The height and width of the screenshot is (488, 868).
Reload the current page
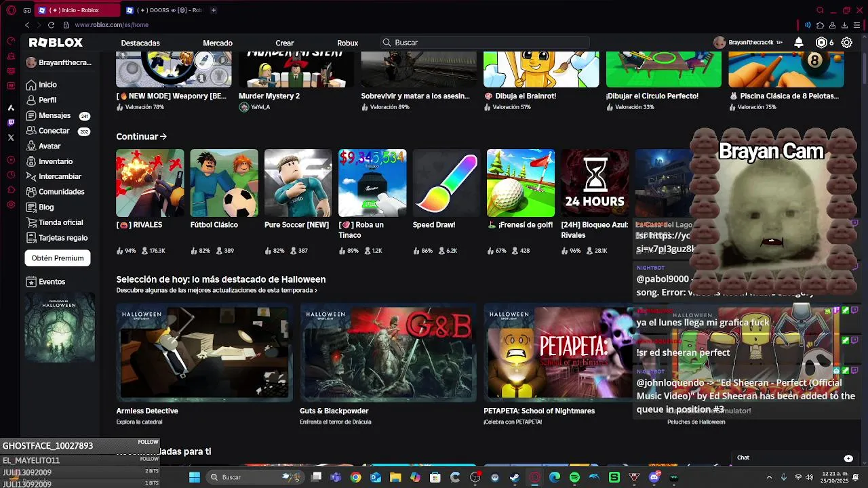(x=51, y=25)
